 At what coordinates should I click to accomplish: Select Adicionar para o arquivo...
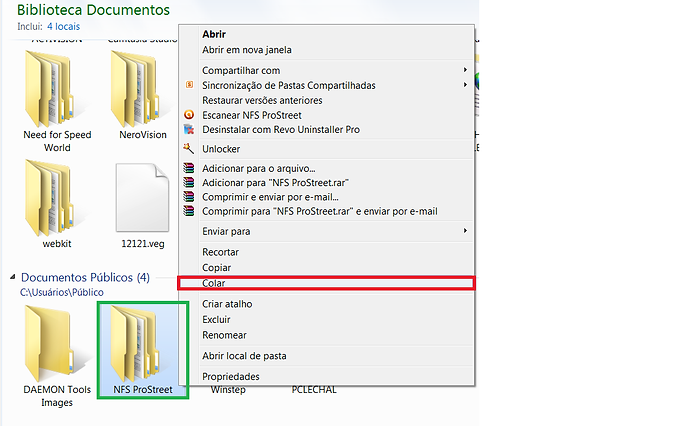pos(259,168)
